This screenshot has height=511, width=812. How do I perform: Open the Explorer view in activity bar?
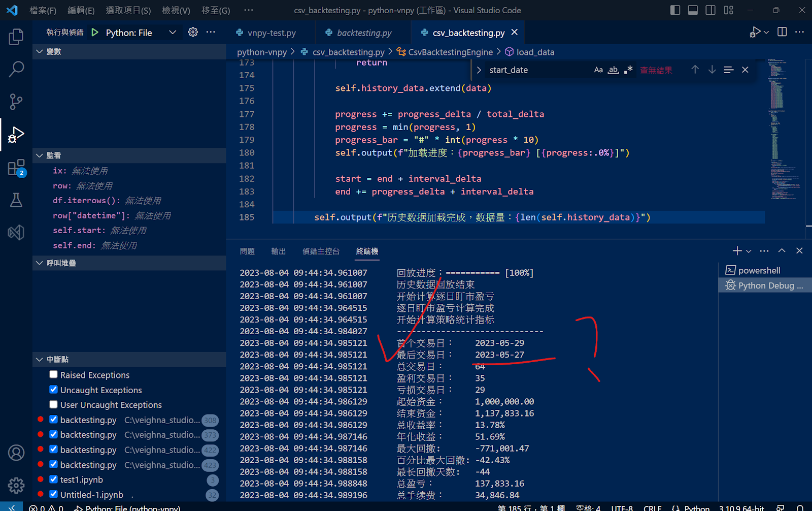pyautogui.click(x=16, y=37)
